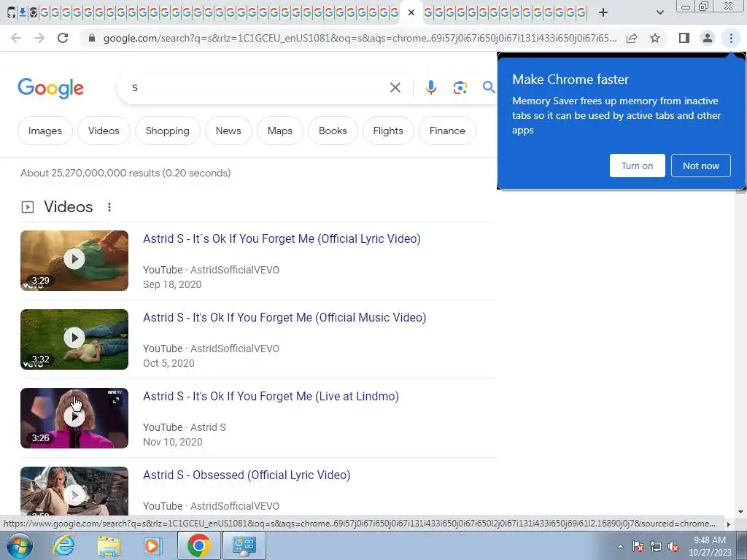Go forward to the next page
The height and width of the screenshot is (560, 747).
[39, 38]
